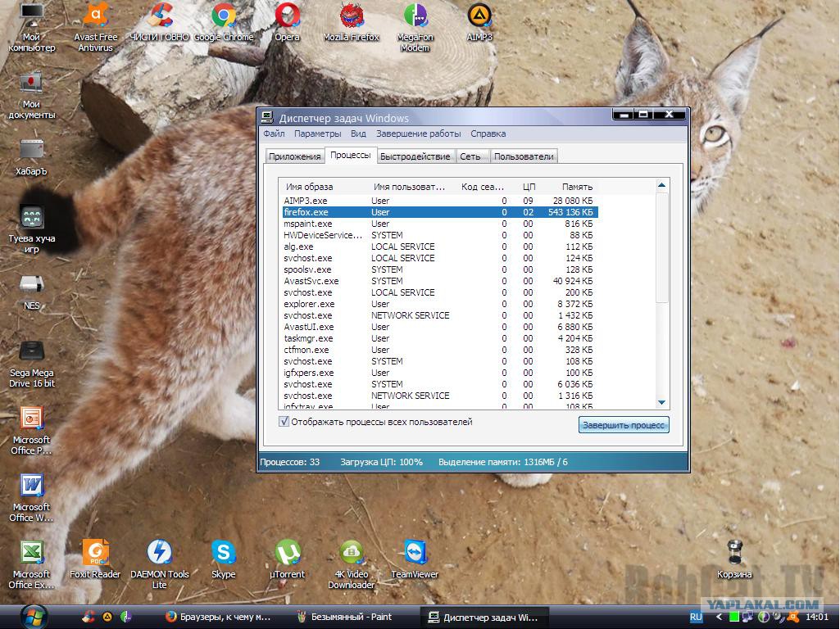Open the Справка menu
Image resolution: width=840 pixels, height=629 pixels.
[488, 133]
